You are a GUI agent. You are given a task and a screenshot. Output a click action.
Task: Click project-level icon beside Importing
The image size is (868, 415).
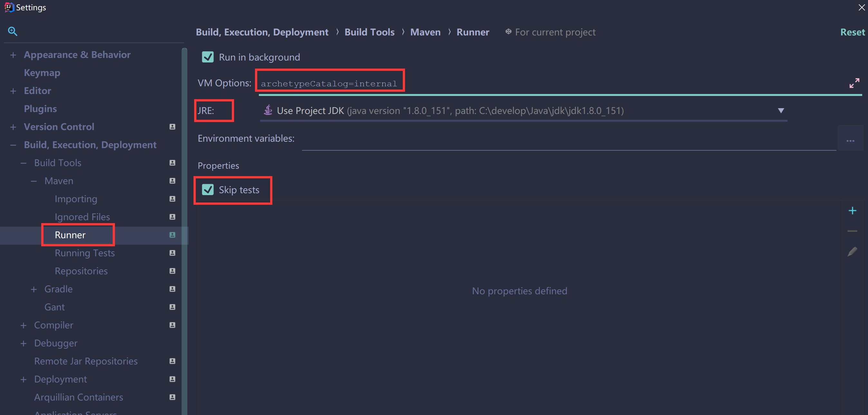(172, 199)
